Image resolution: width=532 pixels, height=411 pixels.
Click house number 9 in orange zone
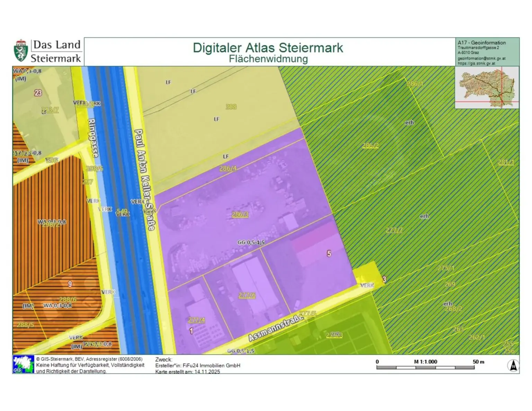pyautogui.click(x=70, y=284)
